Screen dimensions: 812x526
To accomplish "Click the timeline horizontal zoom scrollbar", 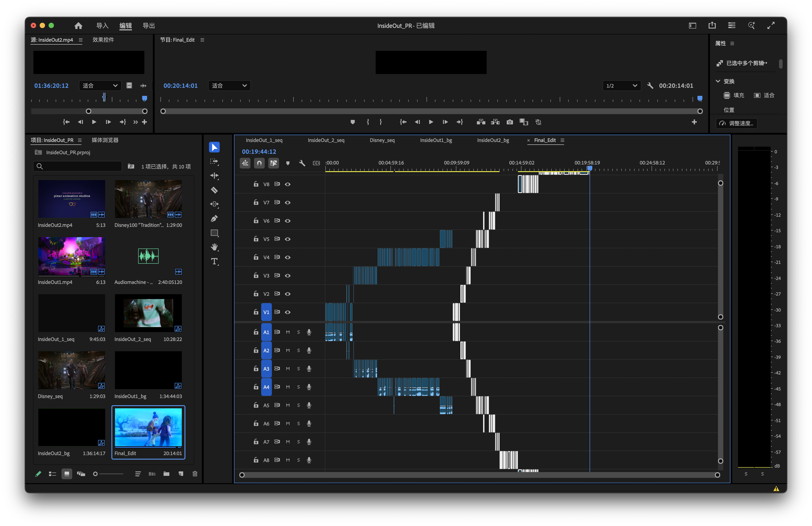I will [x=480, y=475].
